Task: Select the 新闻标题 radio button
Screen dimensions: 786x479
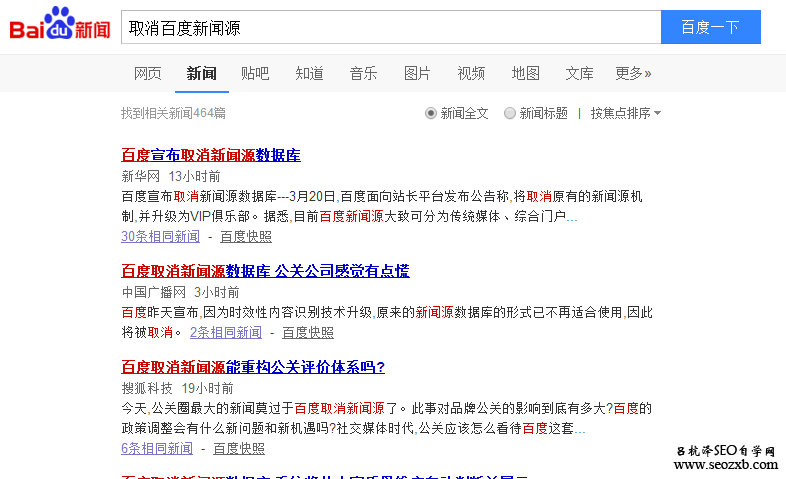Action: [x=510, y=113]
